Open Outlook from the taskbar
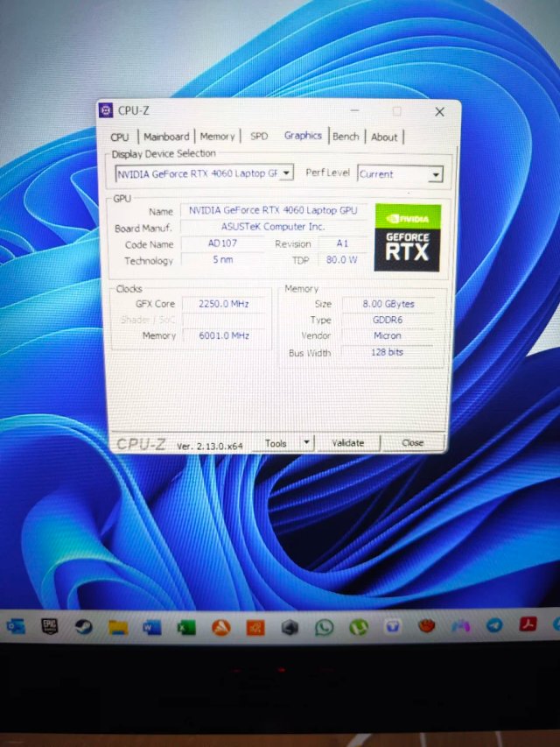This screenshot has height=747, width=560. coord(16,626)
